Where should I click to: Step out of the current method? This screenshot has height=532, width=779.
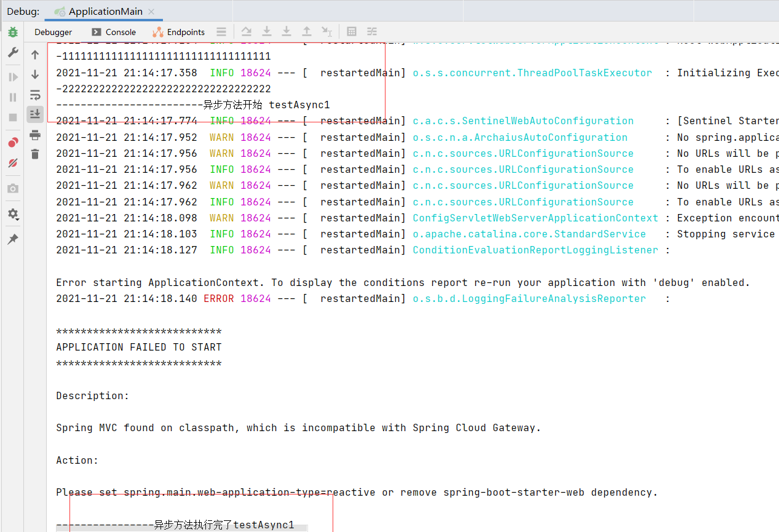click(x=307, y=31)
